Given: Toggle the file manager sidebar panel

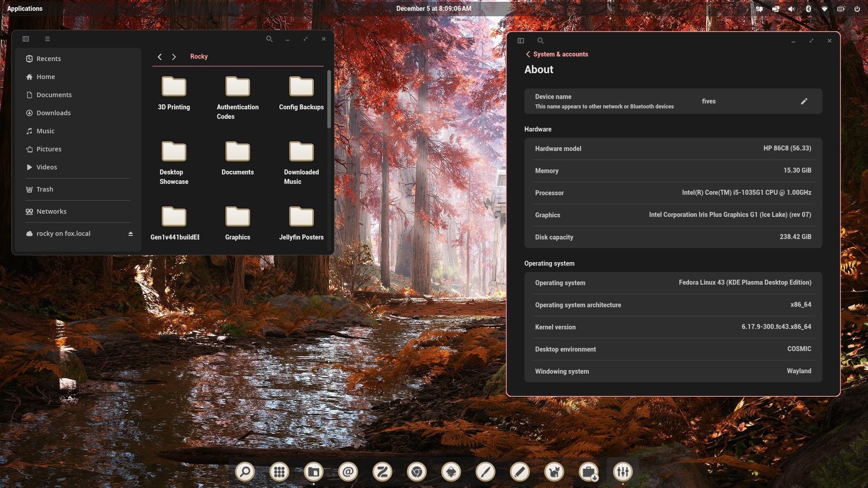Looking at the screenshot, I should (x=26, y=39).
